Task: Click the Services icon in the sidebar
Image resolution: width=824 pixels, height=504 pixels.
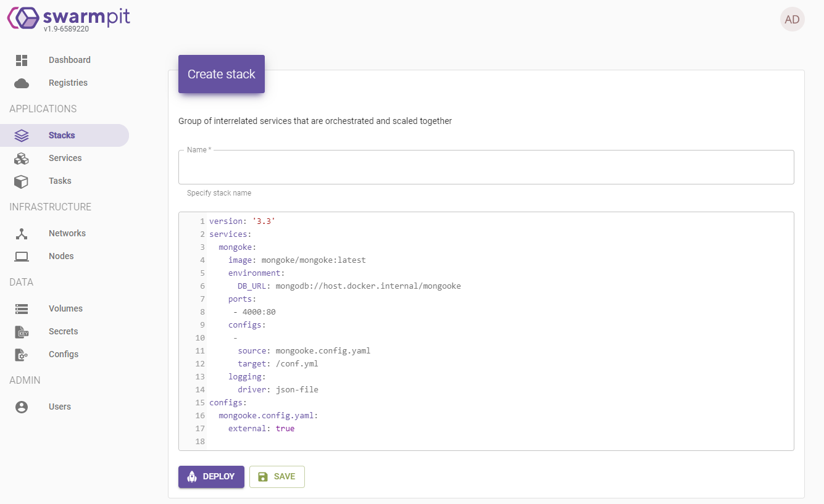Action: coord(21,158)
